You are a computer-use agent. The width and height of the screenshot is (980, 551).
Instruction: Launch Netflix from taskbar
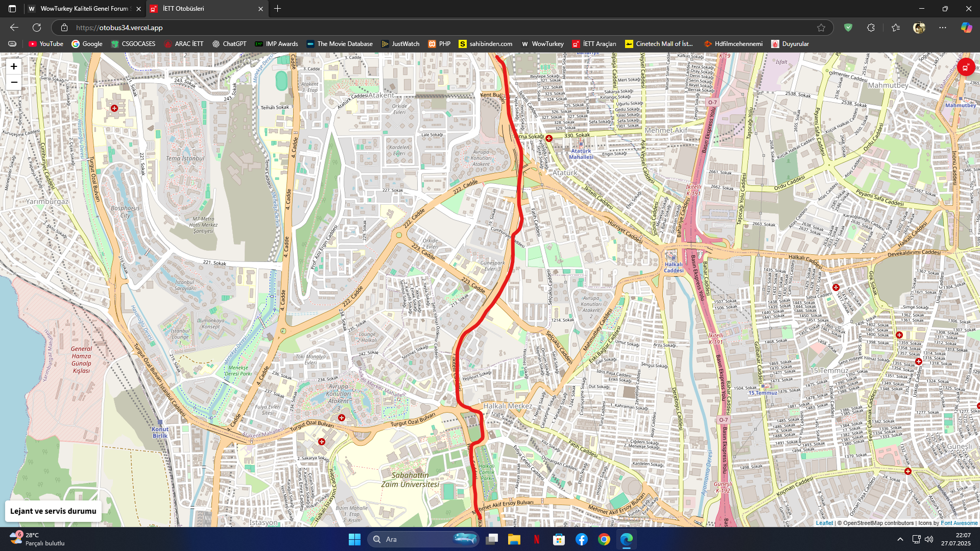pos(536,539)
